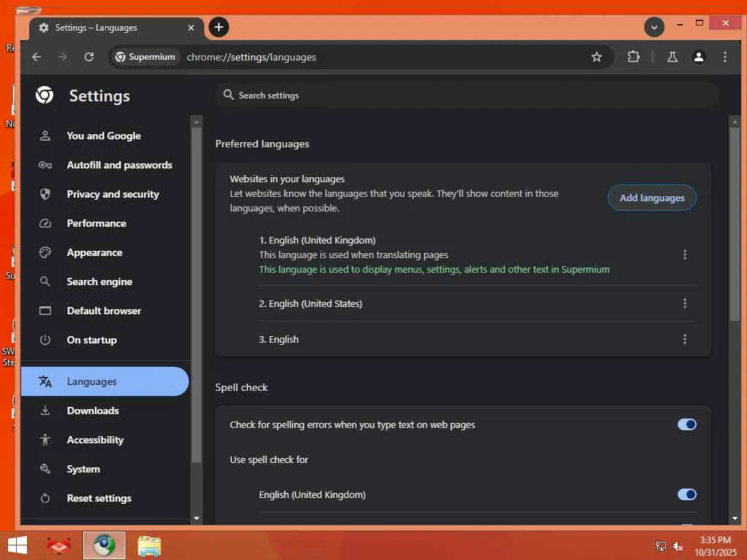Screen dimensions: 747x560
Task: Click the magnifier icon for Search engine
Action: 45,281
